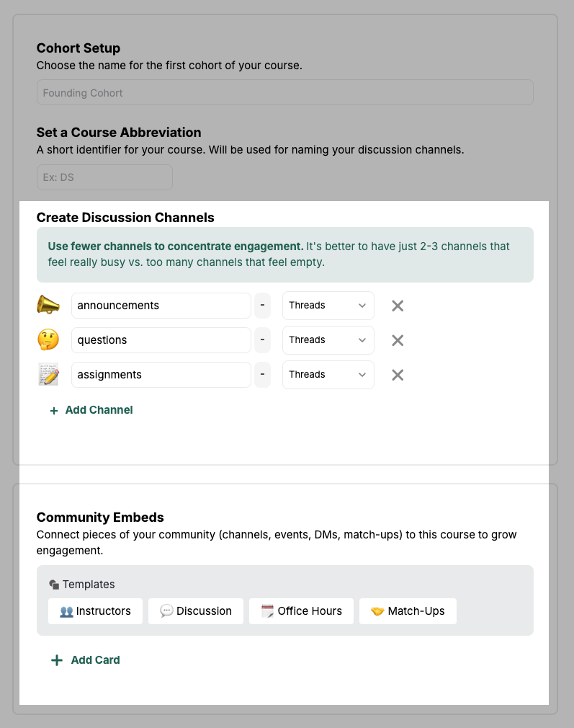574x728 pixels.
Task: Click the 'Create Discussion Channels' heading
Action: tap(125, 217)
